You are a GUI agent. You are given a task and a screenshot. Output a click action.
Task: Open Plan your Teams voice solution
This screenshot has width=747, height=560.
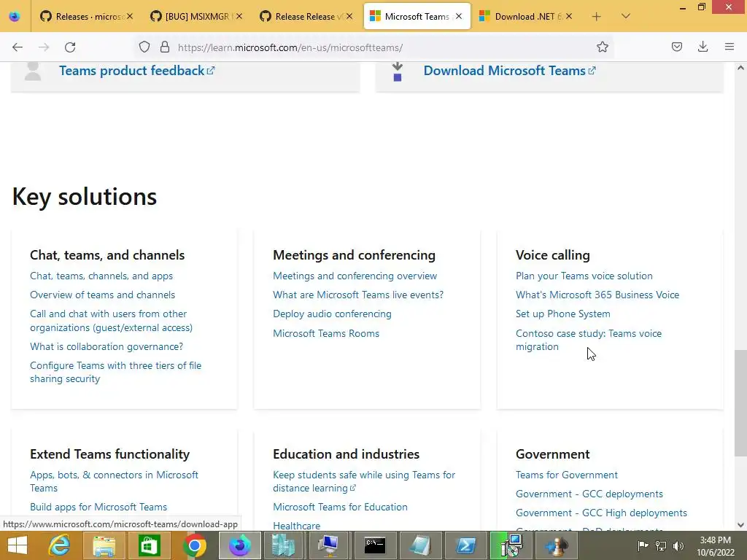click(584, 276)
